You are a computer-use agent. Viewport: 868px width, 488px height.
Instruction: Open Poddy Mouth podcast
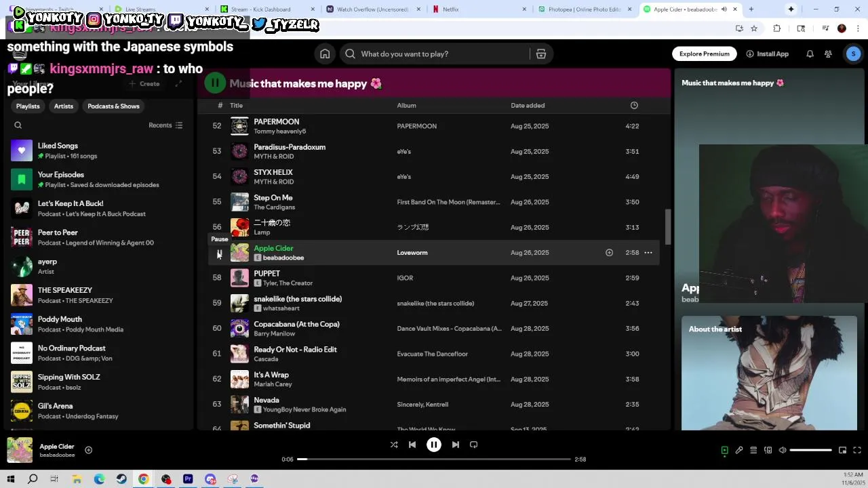(98, 324)
